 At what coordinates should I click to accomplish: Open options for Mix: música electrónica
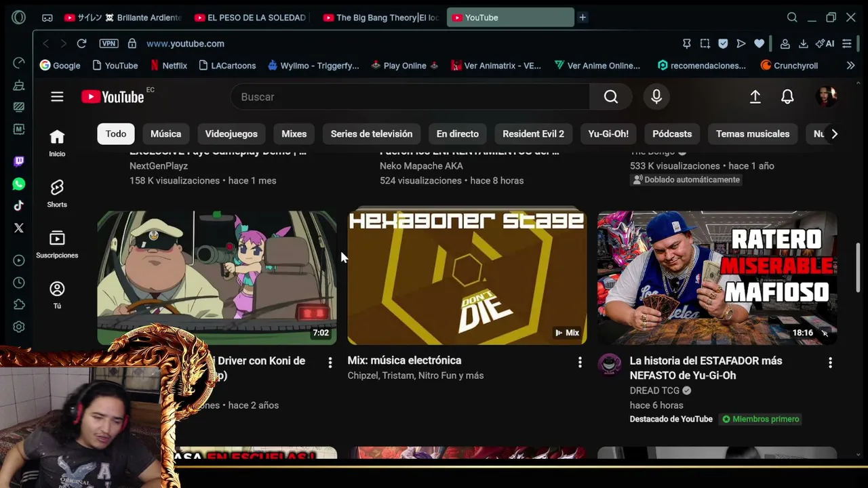pos(580,363)
